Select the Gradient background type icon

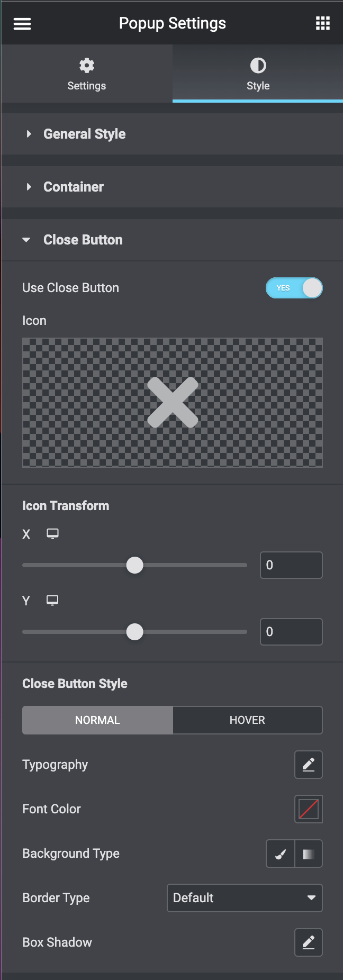(308, 854)
